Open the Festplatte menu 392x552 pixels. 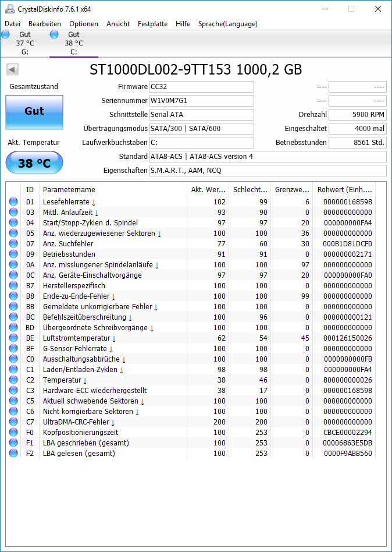(152, 24)
